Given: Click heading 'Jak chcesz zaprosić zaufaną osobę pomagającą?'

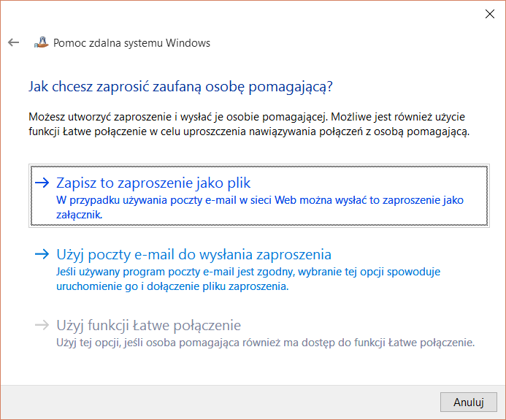Looking at the screenshot, I should click(180, 87).
